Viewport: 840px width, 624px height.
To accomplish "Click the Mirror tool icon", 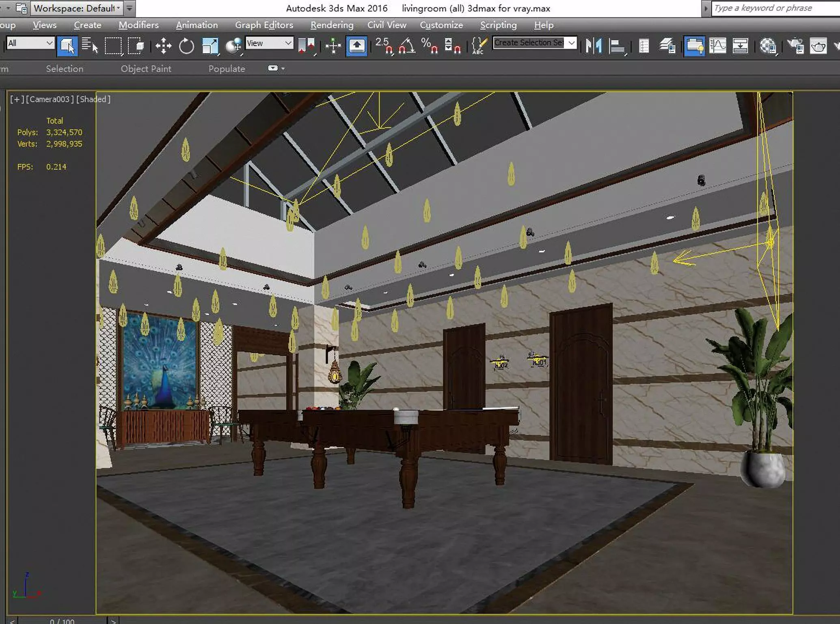I will coord(594,45).
